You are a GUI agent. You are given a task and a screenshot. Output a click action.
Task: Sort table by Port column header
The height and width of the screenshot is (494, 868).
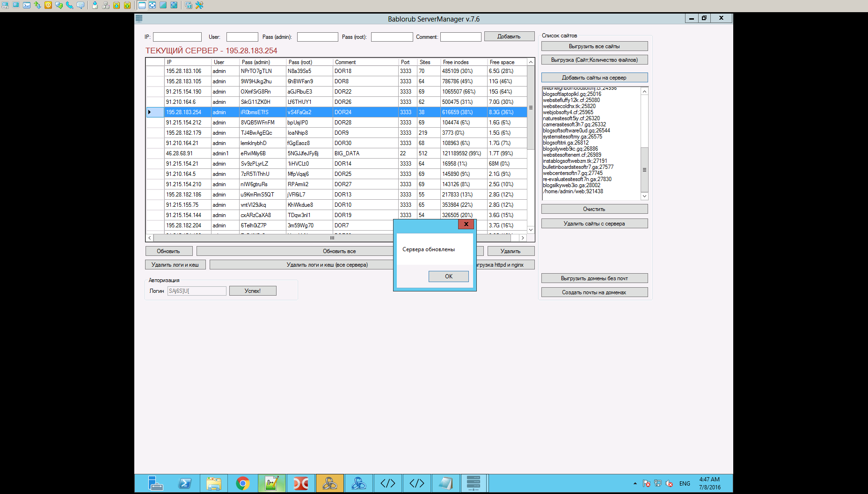pyautogui.click(x=408, y=62)
